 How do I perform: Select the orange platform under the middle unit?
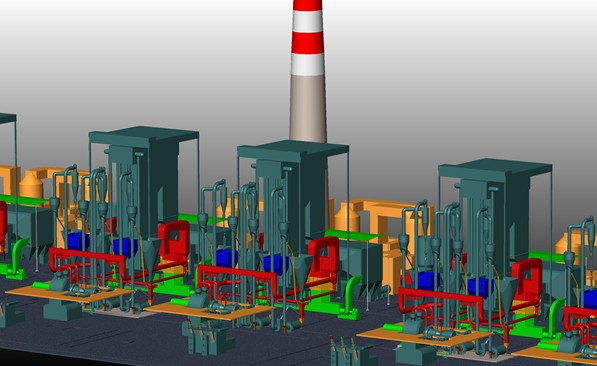(209, 310)
